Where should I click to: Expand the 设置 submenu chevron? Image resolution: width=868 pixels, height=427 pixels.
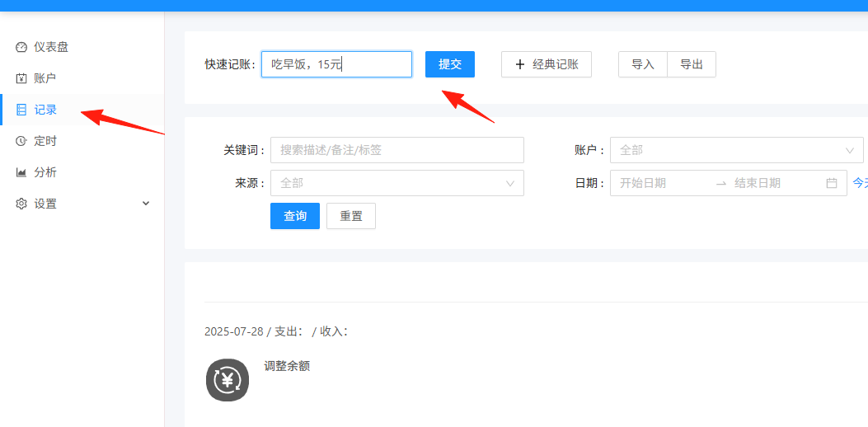[x=146, y=204]
